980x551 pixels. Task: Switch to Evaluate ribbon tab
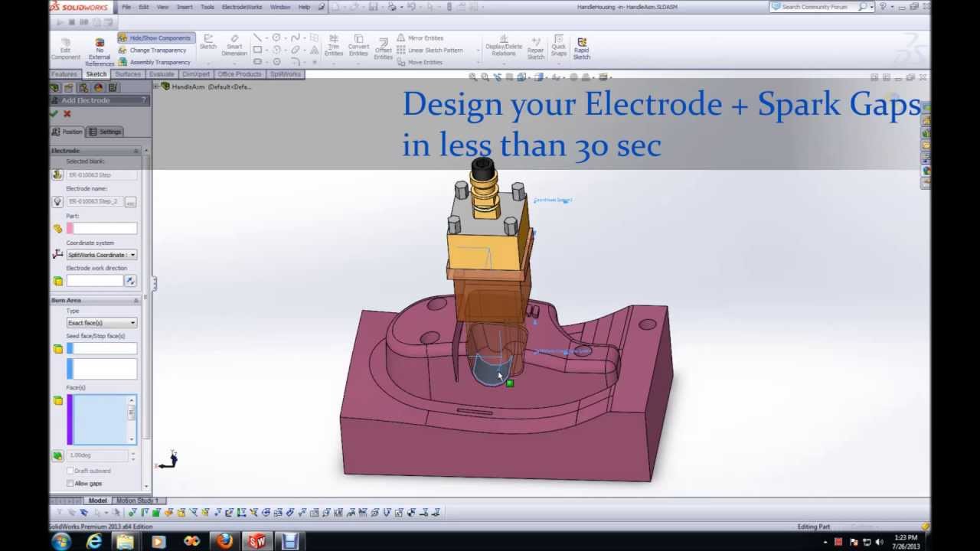point(161,74)
